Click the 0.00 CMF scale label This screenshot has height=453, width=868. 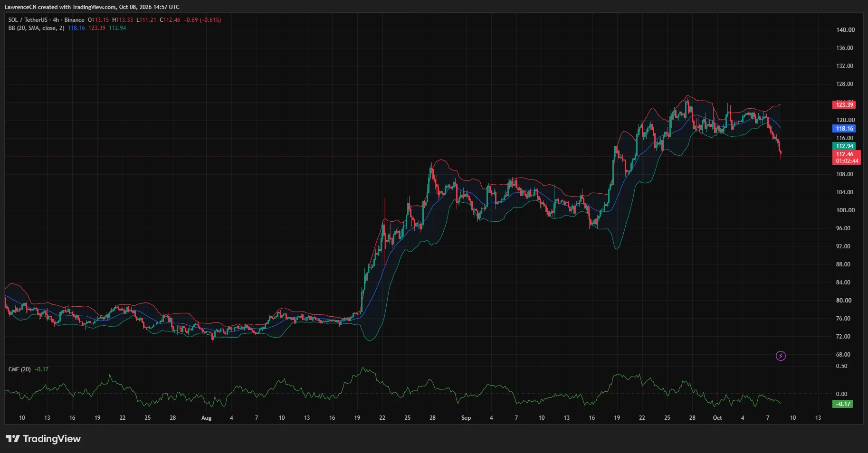pyautogui.click(x=841, y=394)
